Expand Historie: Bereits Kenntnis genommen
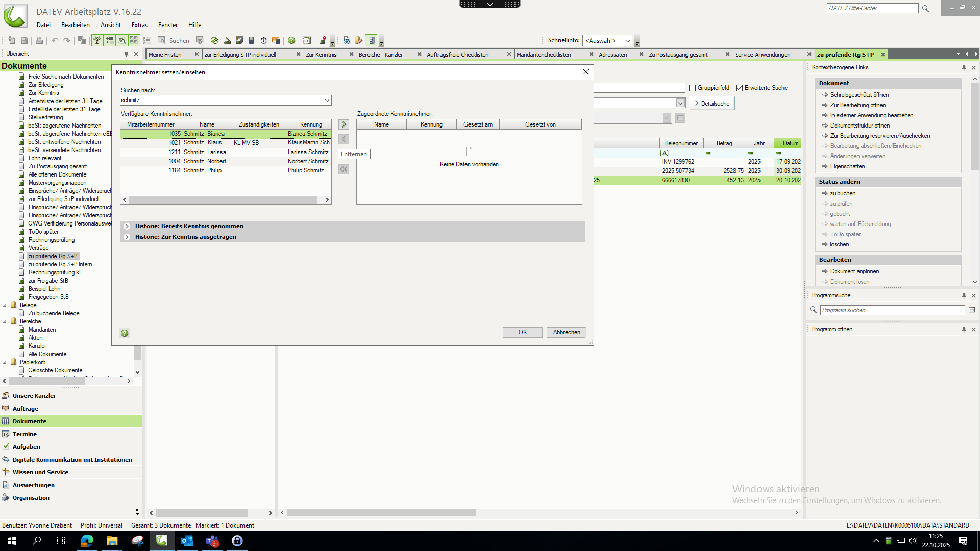Screen dimensions: 980x551 pos(127,226)
